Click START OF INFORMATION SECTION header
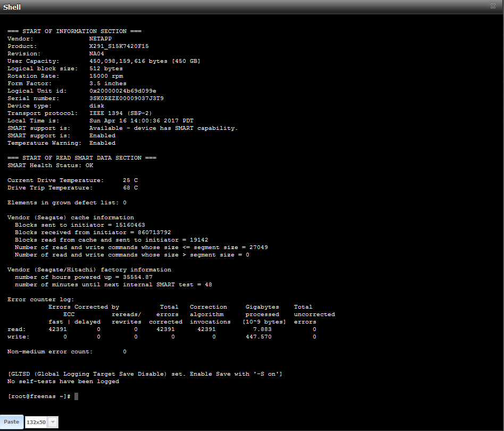The height and width of the screenshot is (431, 504). click(x=74, y=31)
